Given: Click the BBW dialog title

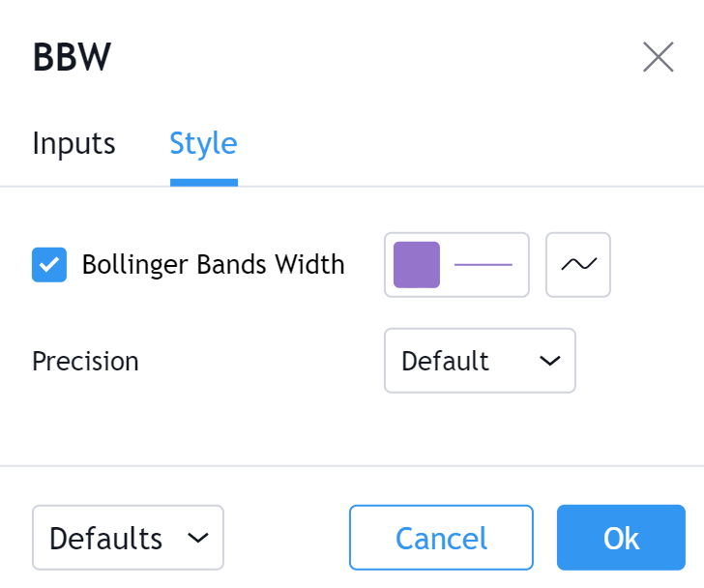Looking at the screenshot, I should (x=72, y=58).
